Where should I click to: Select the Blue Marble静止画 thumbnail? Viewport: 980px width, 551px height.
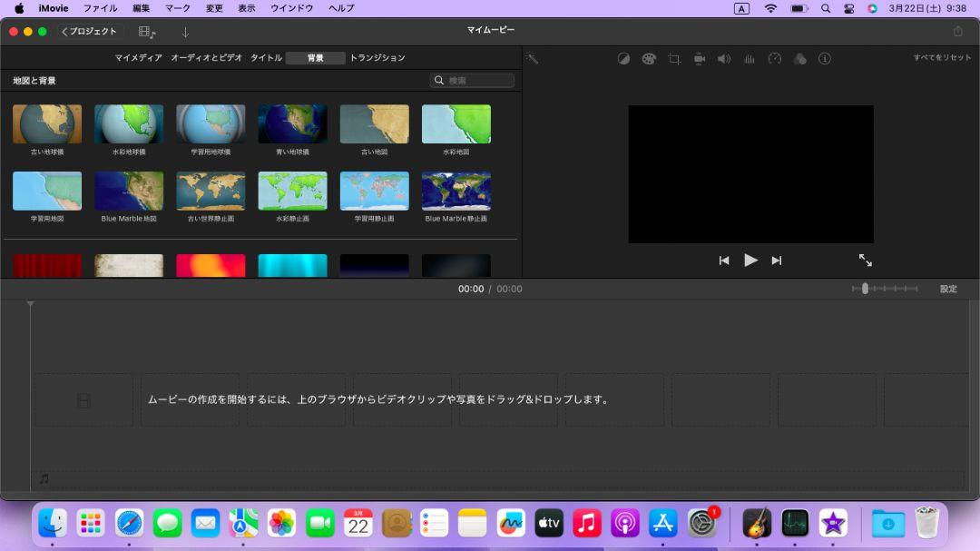click(x=456, y=191)
